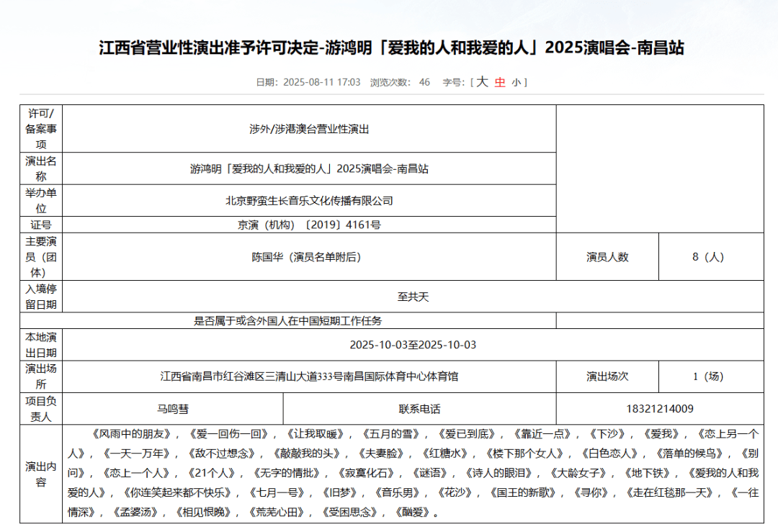Click the page title heading about 游鸿明 concert
Viewport: 778px width, 532px height.
pyautogui.click(x=391, y=48)
